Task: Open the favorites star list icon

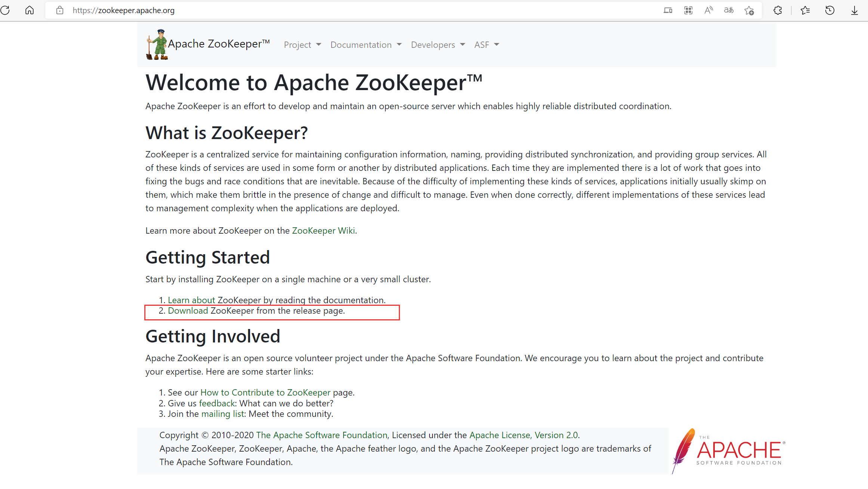Action: click(805, 10)
